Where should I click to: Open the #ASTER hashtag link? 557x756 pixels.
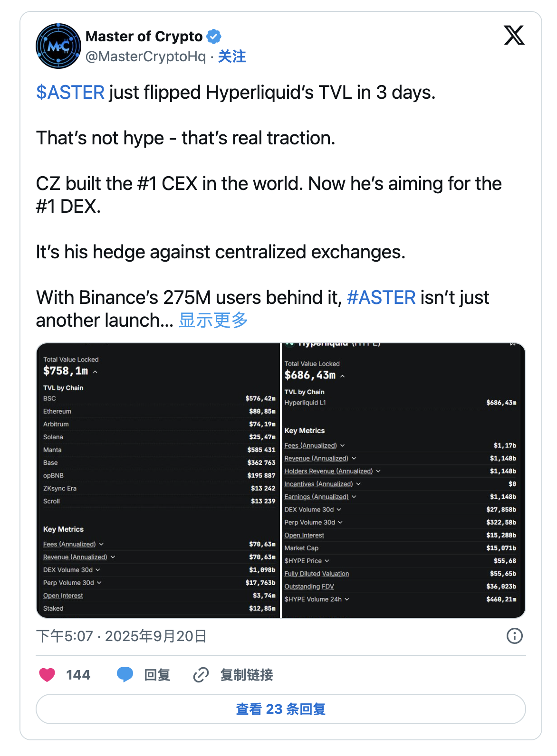381,298
